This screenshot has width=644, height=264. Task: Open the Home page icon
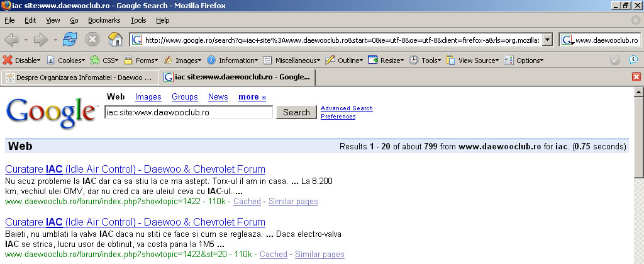click(116, 40)
